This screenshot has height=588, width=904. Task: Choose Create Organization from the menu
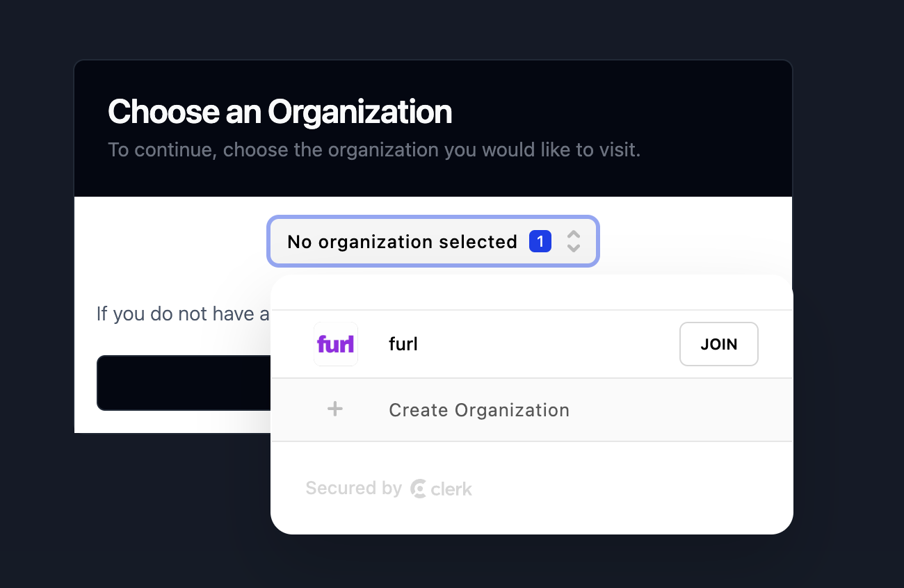coord(478,410)
